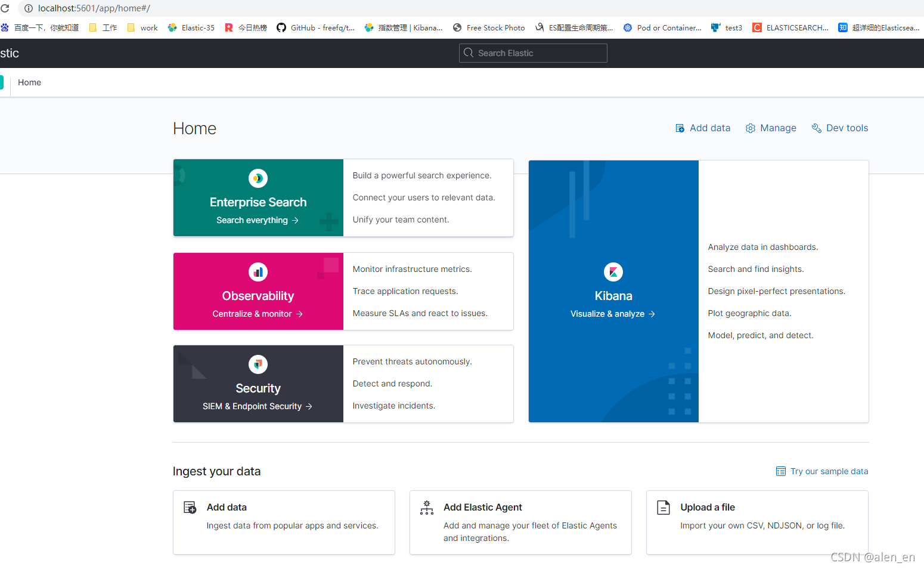Click 'Import your own CSV, NDJSON' description
The height and width of the screenshot is (569, 924).
tap(762, 525)
